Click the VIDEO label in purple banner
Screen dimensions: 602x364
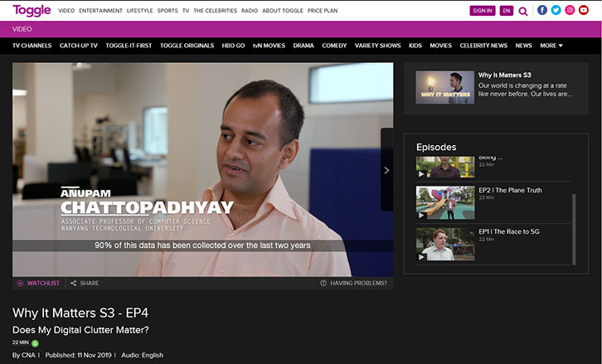click(22, 29)
